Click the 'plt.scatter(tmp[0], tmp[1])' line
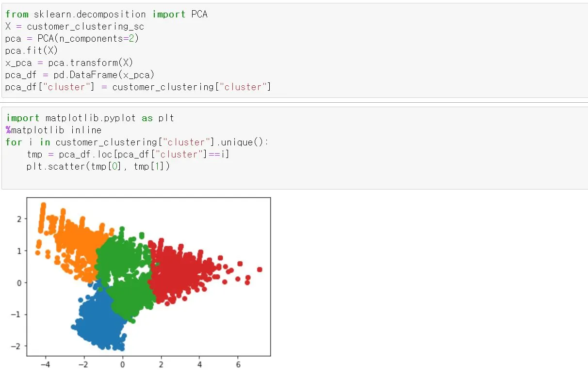The height and width of the screenshot is (378, 588). click(98, 166)
